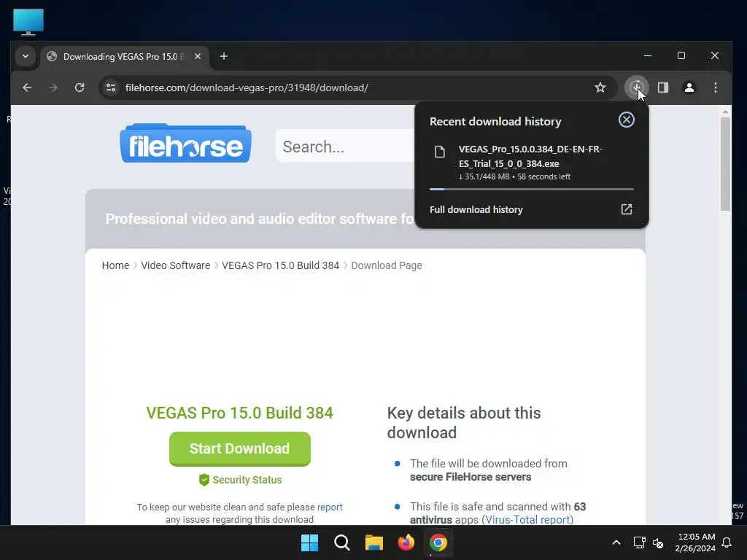Viewport: 747px width, 560px height.
Task: Open the Windows Start menu
Action: point(309,542)
